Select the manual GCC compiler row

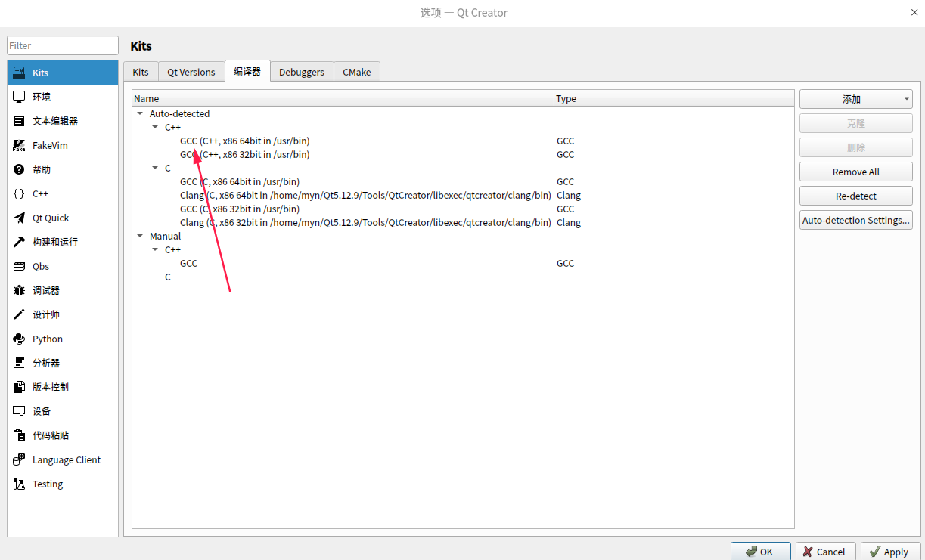463,263
